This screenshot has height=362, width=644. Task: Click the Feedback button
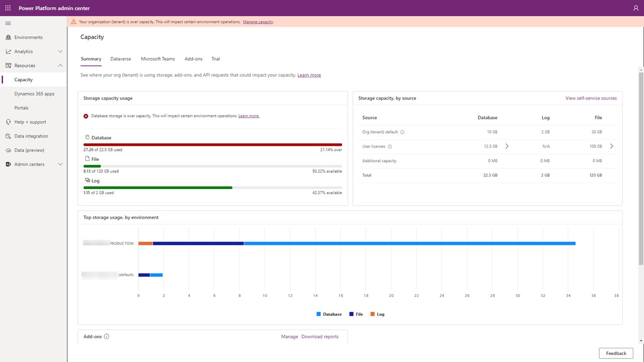pos(616,353)
